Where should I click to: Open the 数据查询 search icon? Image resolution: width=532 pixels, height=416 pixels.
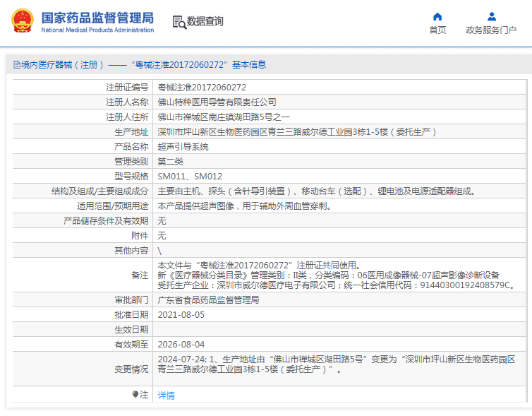pyautogui.click(x=179, y=22)
